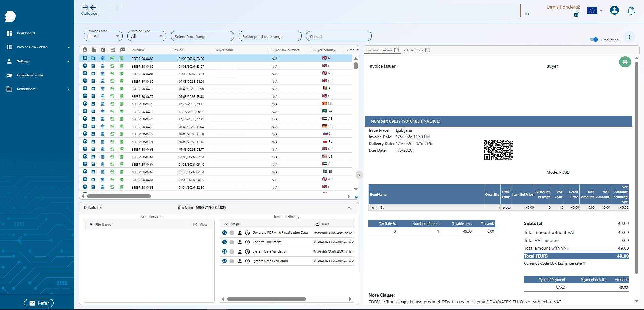644x310 pixels.
Task: Click the green PDF icon on invoice 69E37190-0483
Action: point(121,58)
